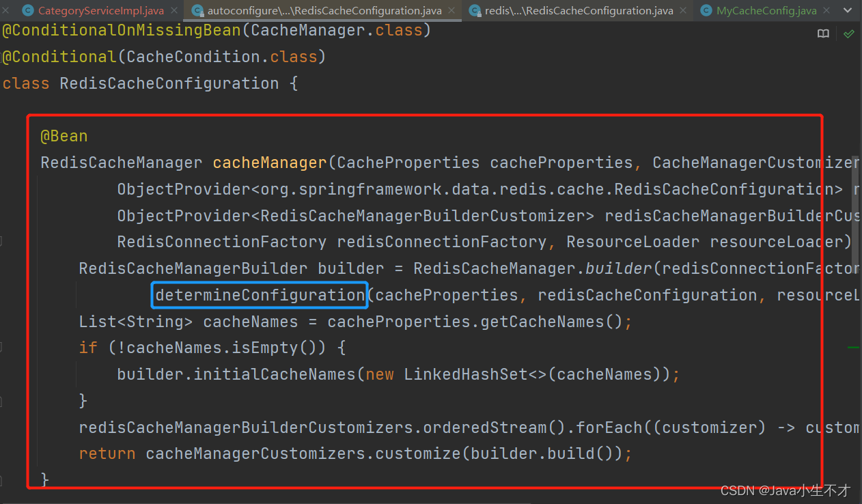Viewport: 862px width, 504px height.
Task: Click the highlighted determineConfiguration method call
Action: point(259,294)
